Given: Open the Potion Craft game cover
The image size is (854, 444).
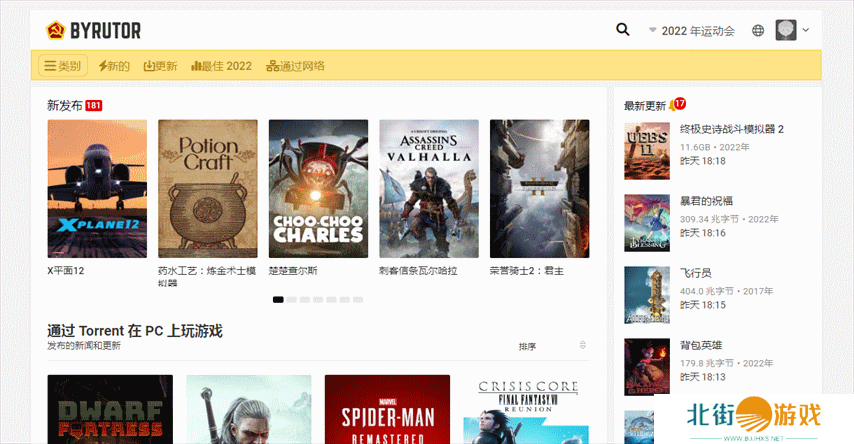Looking at the screenshot, I should point(207,189).
